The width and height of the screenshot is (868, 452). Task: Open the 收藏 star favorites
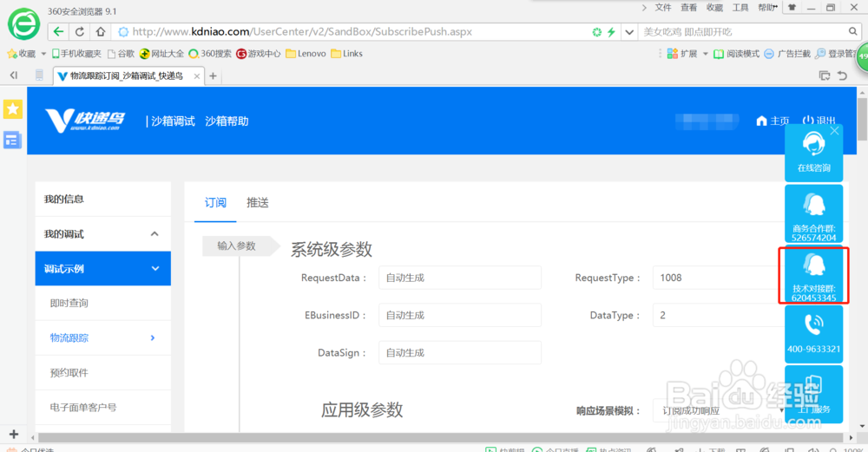[22, 54]
